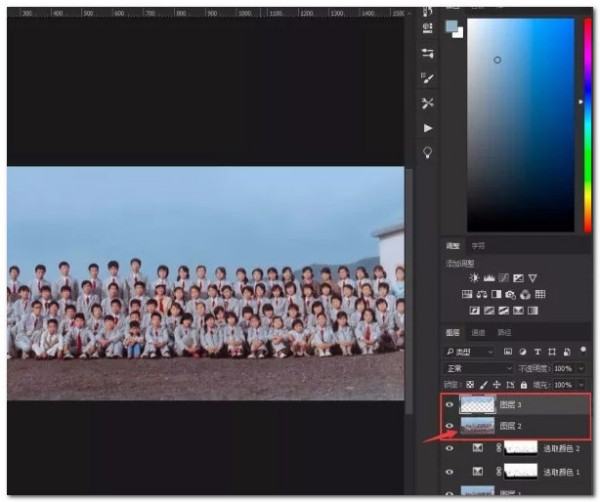Add a Posterize adjustment
Image resolution: width=600 pixels, height=502 pixels.
click(x=489, y=310)
